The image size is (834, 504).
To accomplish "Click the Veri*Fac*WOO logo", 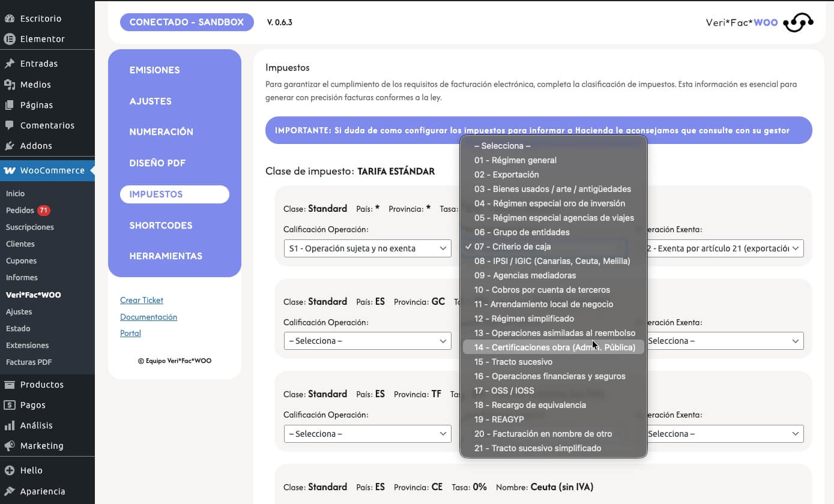I will coord(760,23).
